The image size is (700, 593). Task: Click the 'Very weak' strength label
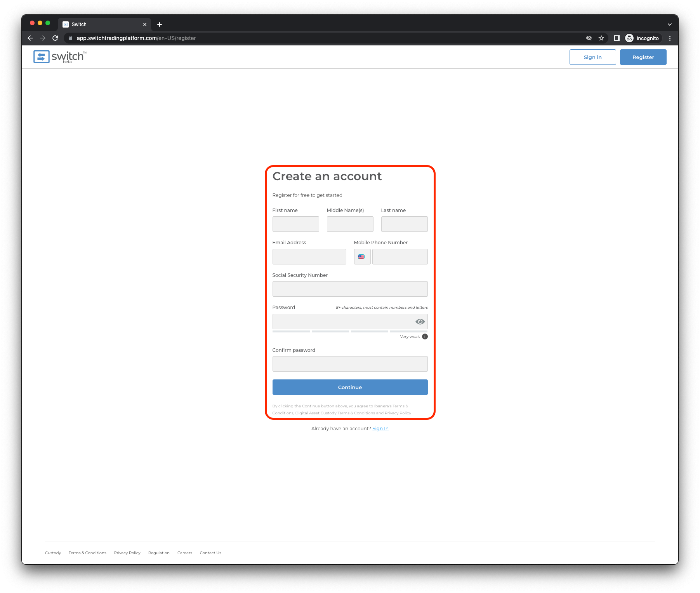click(x=410, y=337)
